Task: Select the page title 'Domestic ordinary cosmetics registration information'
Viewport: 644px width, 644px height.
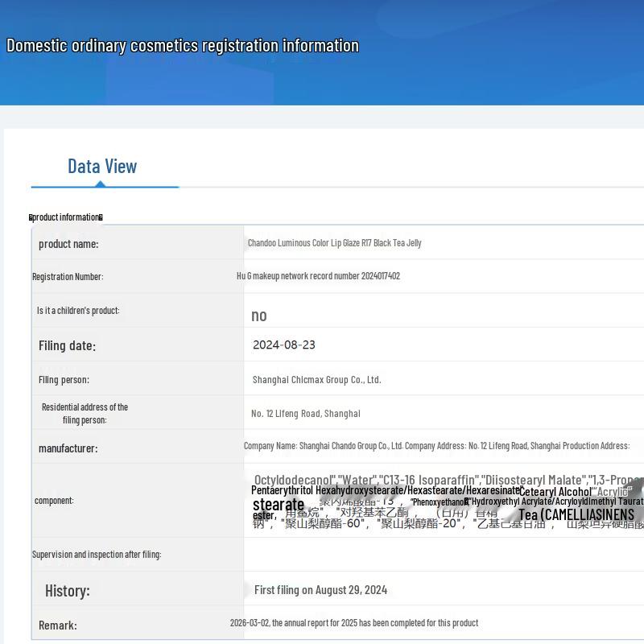Action: [x=183, y=46]
